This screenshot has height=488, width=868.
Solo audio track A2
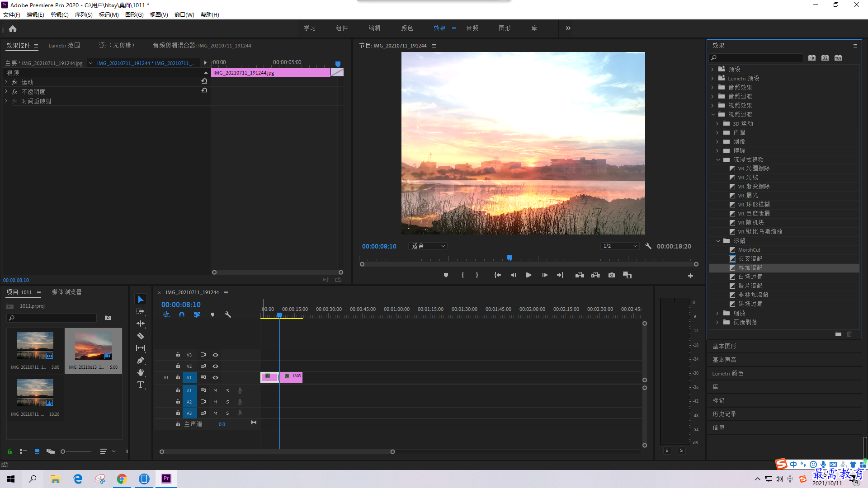(227, 402)
